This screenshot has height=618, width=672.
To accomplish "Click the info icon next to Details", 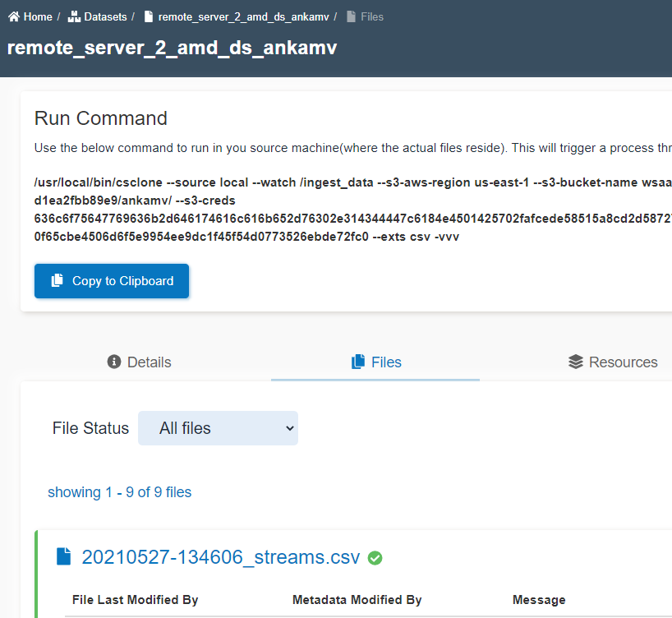I will [x=114, y=362].
